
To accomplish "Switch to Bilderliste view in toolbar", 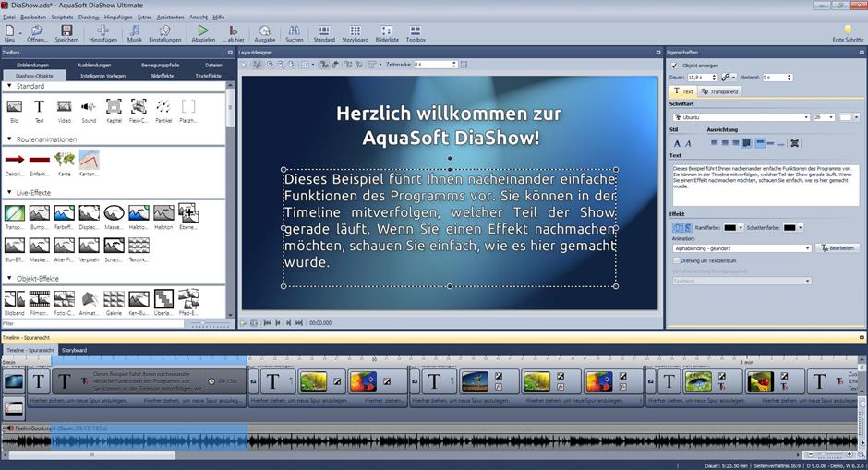I will click(387, 33).
